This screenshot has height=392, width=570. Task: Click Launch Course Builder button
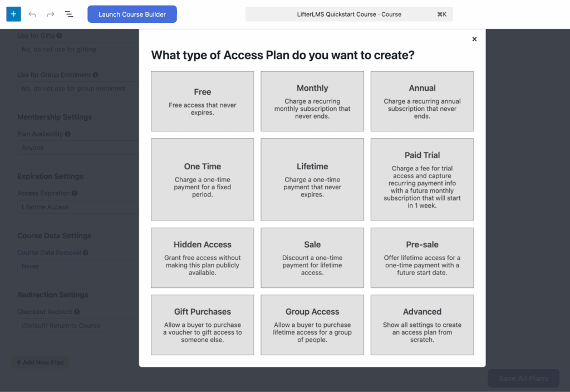[x=132, y=14]
